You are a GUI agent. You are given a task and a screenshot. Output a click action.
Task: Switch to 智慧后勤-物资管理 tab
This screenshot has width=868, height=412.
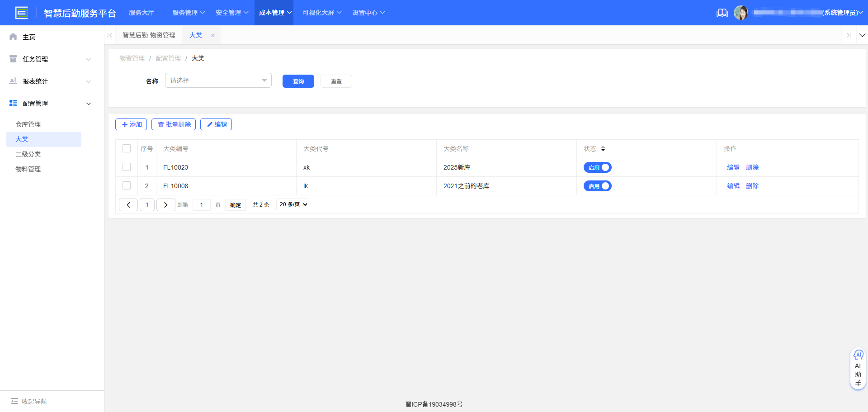tap(149, 35)
